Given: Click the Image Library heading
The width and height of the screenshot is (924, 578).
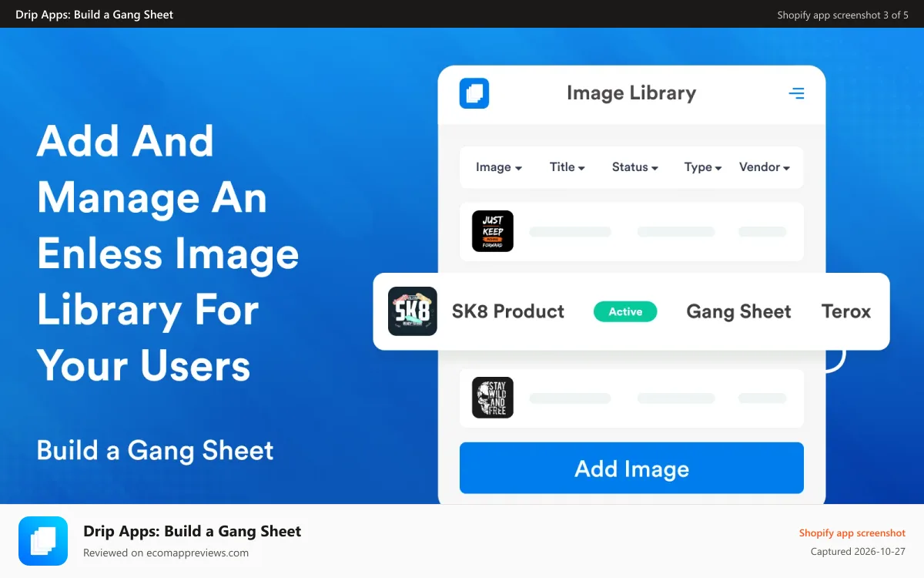Looking at the screenshot, I should [631, 93].
